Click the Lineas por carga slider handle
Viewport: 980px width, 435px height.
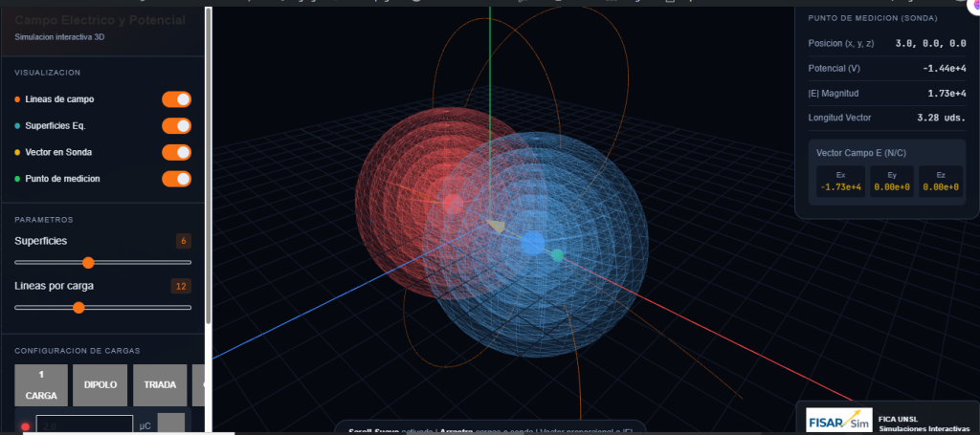pyautogui.click(x=78, y=307)
